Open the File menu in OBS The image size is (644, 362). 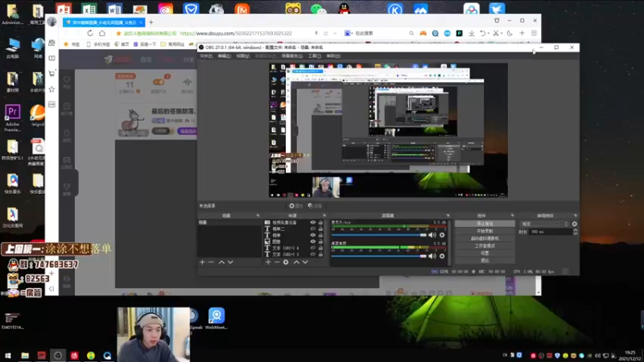[206, 56]
